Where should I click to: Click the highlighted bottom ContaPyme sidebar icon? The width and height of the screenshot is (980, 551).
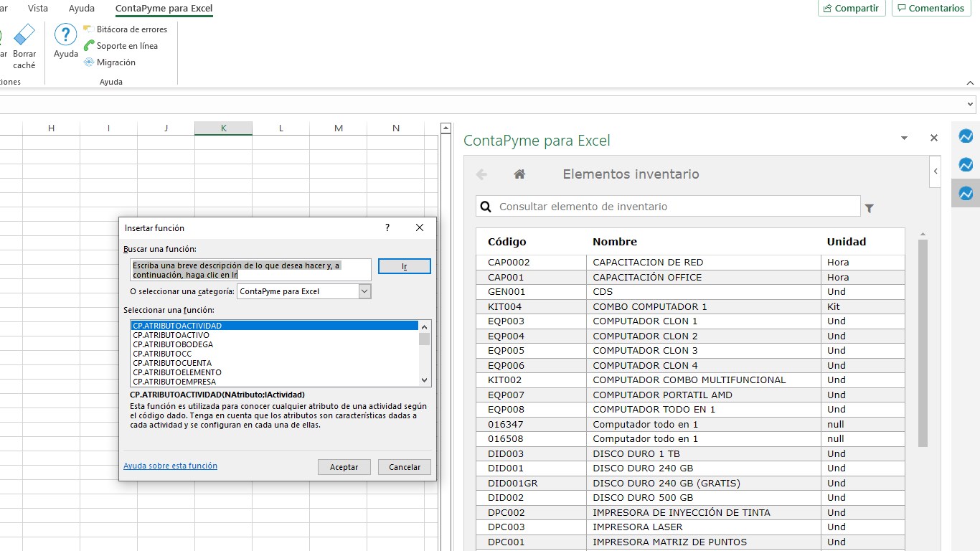[966, 193]
